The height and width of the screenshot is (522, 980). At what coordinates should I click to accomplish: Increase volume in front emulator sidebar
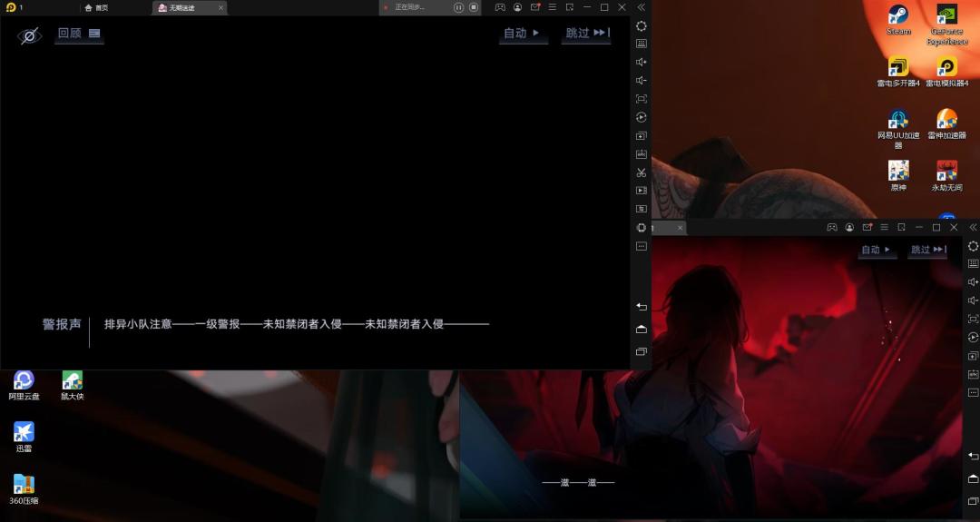642,62
